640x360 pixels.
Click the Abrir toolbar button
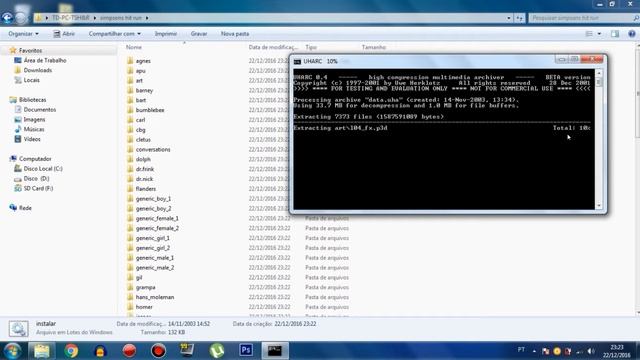(x=64, y=34)
